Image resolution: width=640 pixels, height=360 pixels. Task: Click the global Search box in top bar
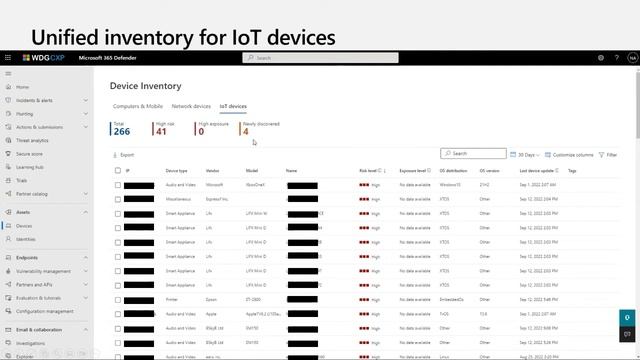click(320, 58)
